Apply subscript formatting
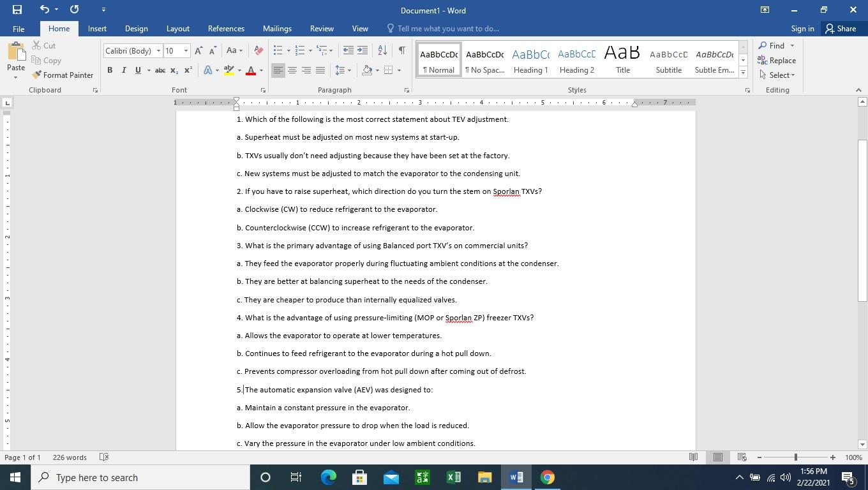This screenshot has width=868, height=490. (x=173, y=70)
